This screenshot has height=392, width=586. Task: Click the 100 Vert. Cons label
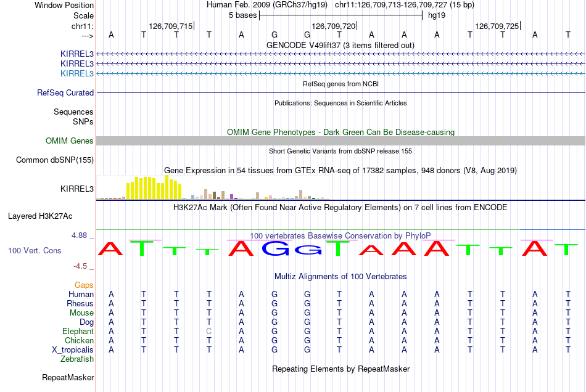coord(35,250)
